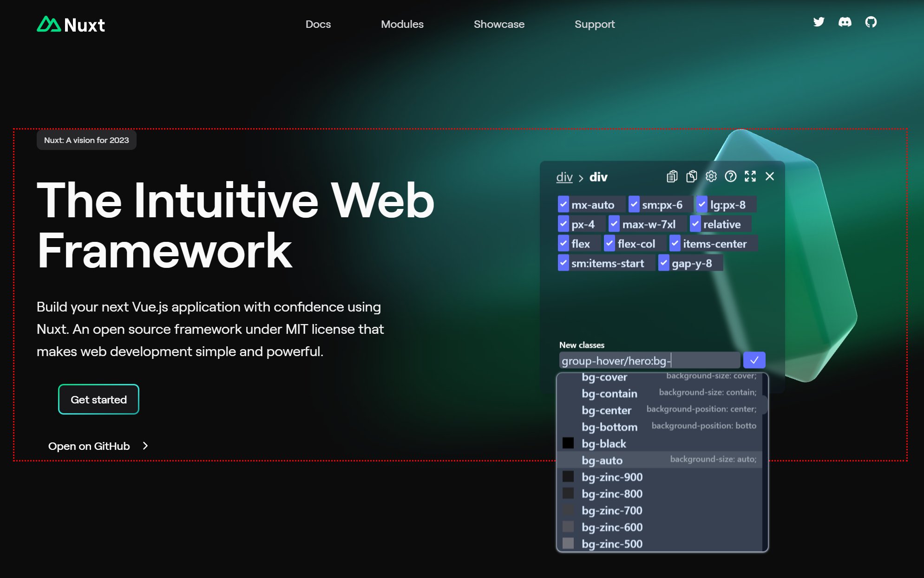
Task: Open the settings gear icon
Action: pyautogui.click(x=710, y=176)
